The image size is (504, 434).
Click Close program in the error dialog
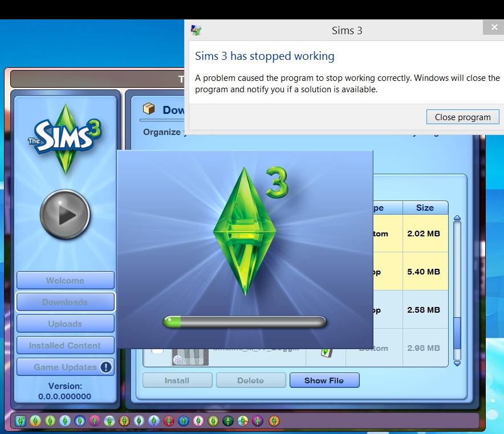(462, 117)
